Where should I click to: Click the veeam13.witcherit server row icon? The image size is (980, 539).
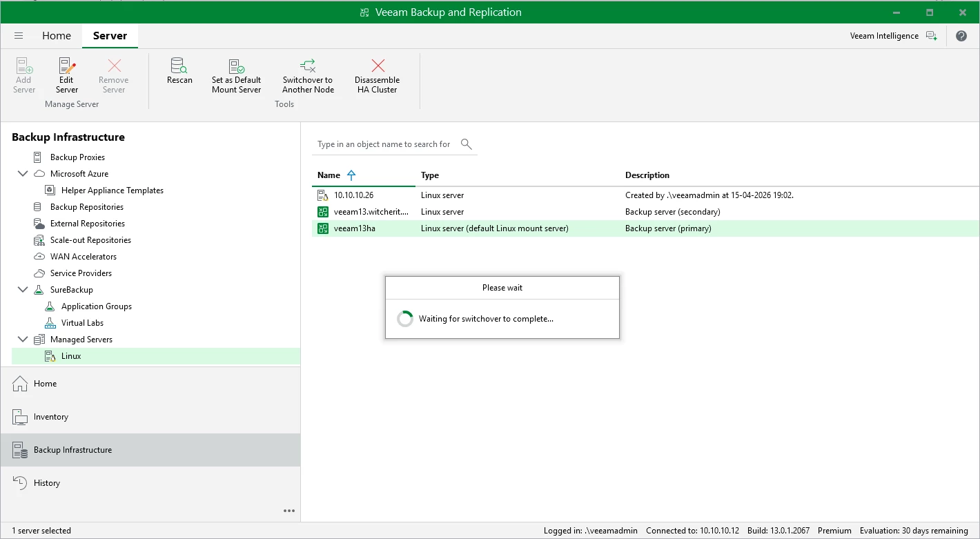click(323, 212)
